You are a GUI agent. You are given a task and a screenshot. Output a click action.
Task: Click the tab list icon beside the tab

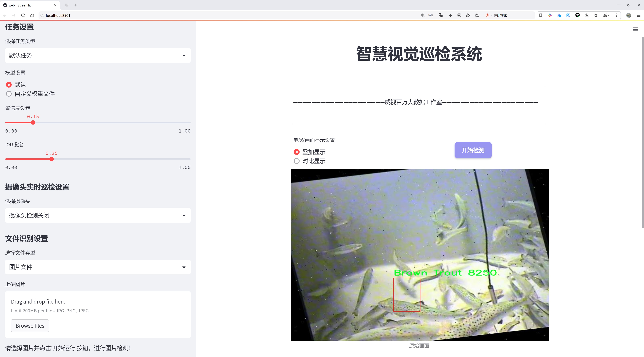coord(67,5)
